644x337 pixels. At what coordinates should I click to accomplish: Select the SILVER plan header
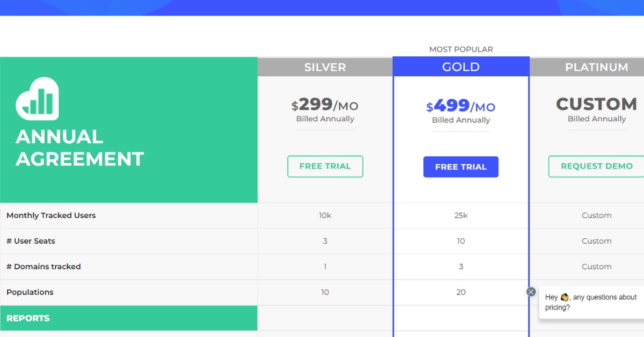click(x=325, y=67)
